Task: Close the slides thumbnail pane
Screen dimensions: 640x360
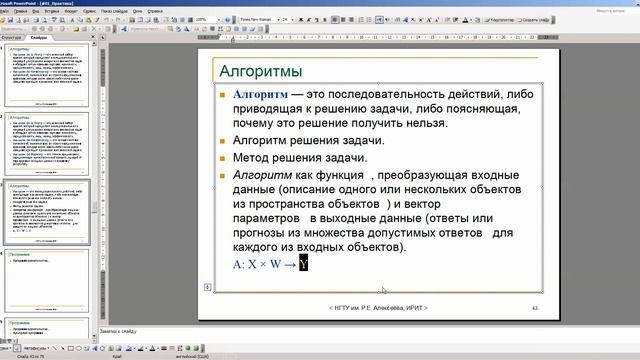Action: click(x=93, y=37)
